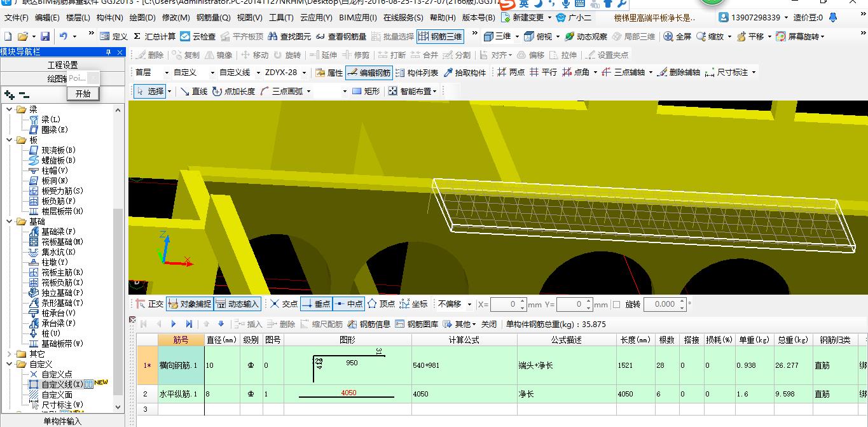The width and height of the screenshot is (868, 427).
Task: Activate 动态观察 dynamic orbit
Action: pos(586,36)
